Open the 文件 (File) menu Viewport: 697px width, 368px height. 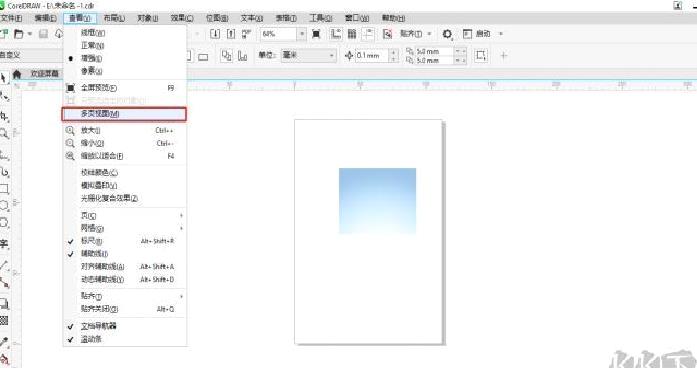pyautogui.click(x=11, y=18)
